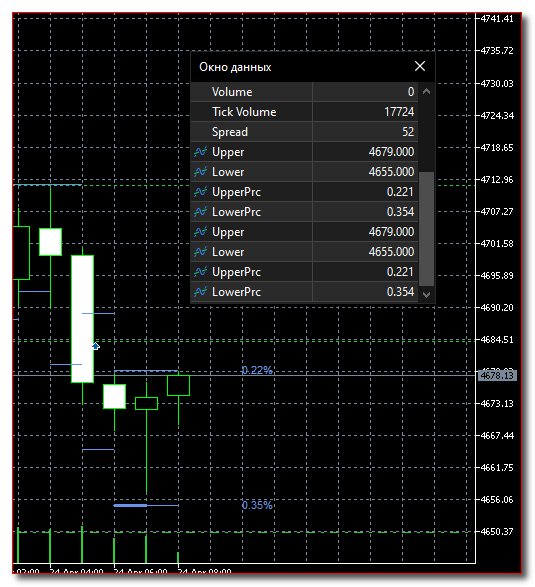Click price axis label 4712.96
The width and height of the screenshot is (535, 587).
497,180
